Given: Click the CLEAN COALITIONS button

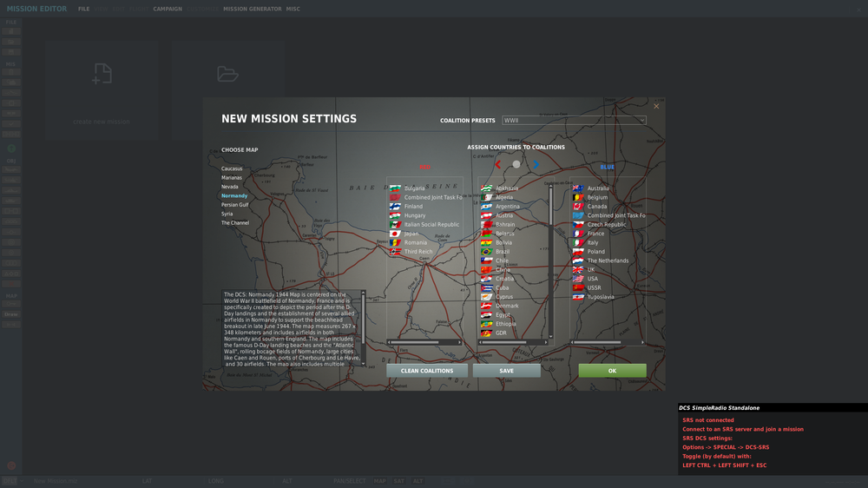Looking at the screenshot, I should point(427,371).
